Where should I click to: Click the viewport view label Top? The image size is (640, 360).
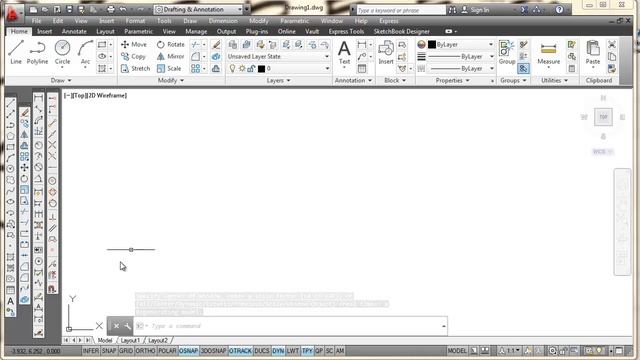tap(78, 96)
